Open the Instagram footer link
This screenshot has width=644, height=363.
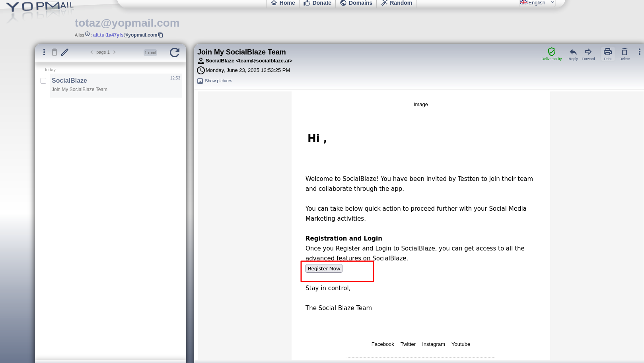(434, 344)
